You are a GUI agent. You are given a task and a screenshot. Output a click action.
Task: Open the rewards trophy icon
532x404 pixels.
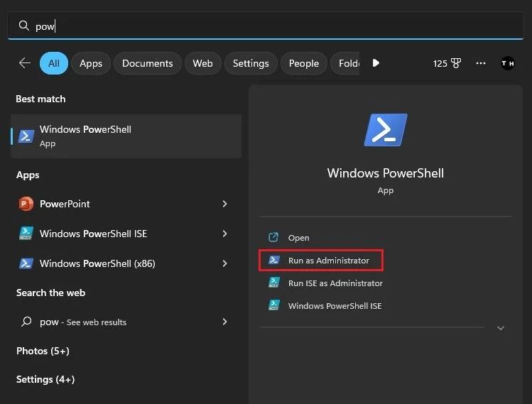pyautogui.click(x=456, y=63)
